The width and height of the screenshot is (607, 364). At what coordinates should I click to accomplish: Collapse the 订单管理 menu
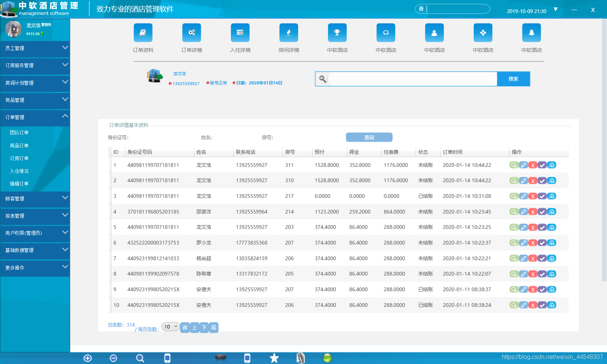[35, 117]
